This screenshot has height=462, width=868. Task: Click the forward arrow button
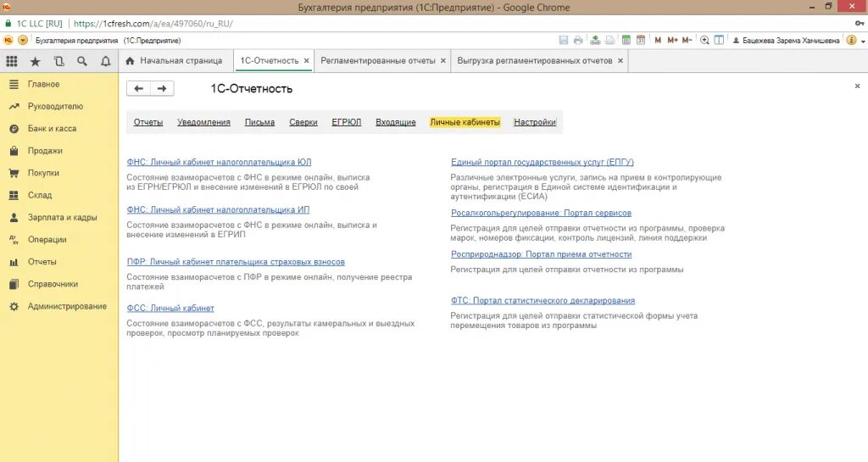[x=162, y=88]
